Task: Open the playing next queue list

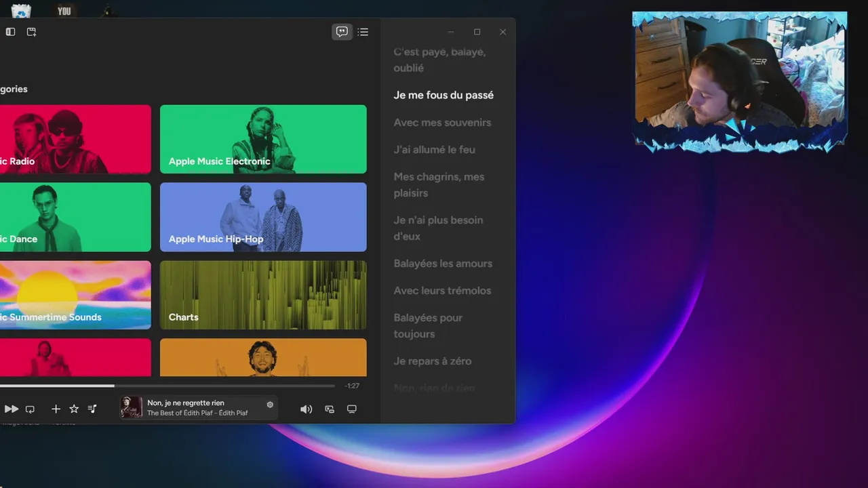Action: [x=363, y=32]
